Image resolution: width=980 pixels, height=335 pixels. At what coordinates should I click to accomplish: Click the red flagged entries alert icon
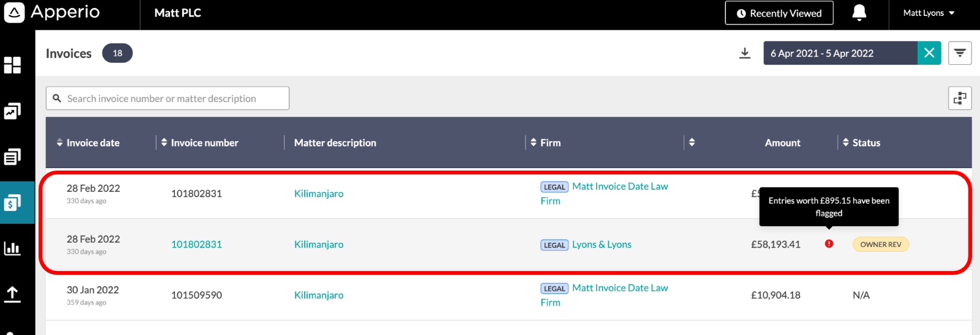click(x=829, y=244)
